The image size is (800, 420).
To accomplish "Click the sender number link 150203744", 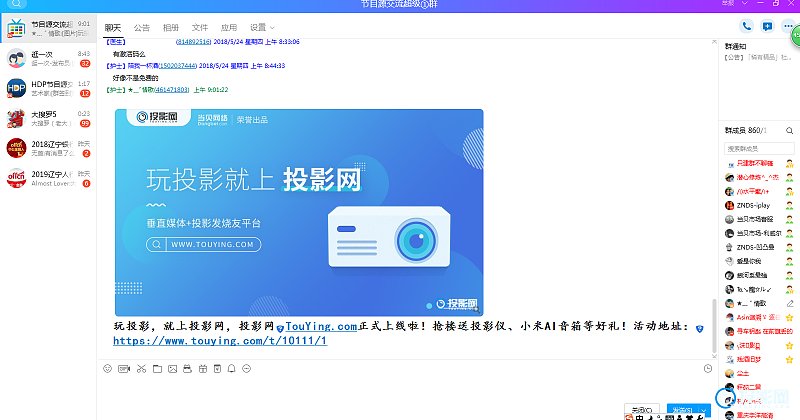I will click(x=178, y=66).
